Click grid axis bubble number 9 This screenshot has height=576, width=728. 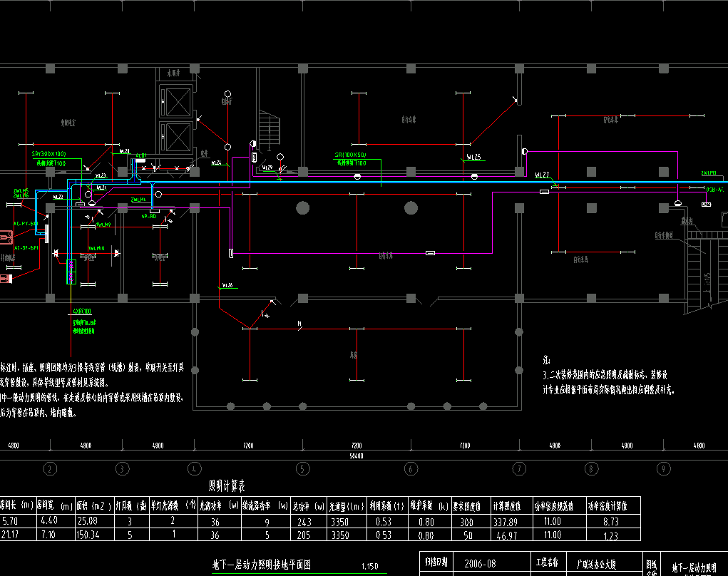(663, 469)
